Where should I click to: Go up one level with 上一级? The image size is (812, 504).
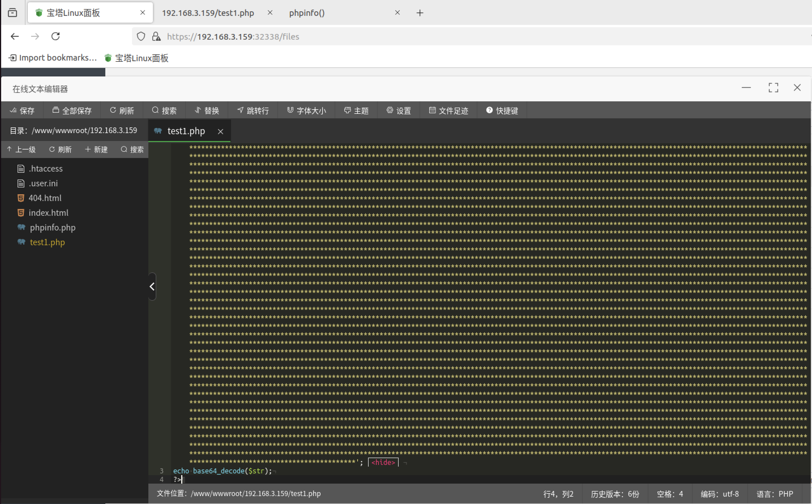(21, 149)
